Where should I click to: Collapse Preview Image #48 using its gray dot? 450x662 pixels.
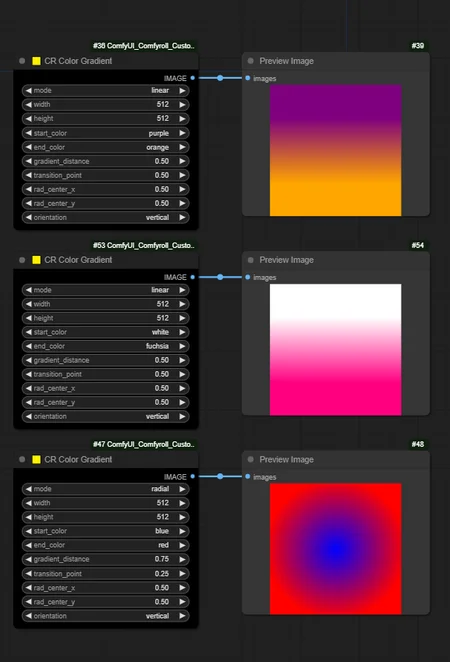pos(251,459)
